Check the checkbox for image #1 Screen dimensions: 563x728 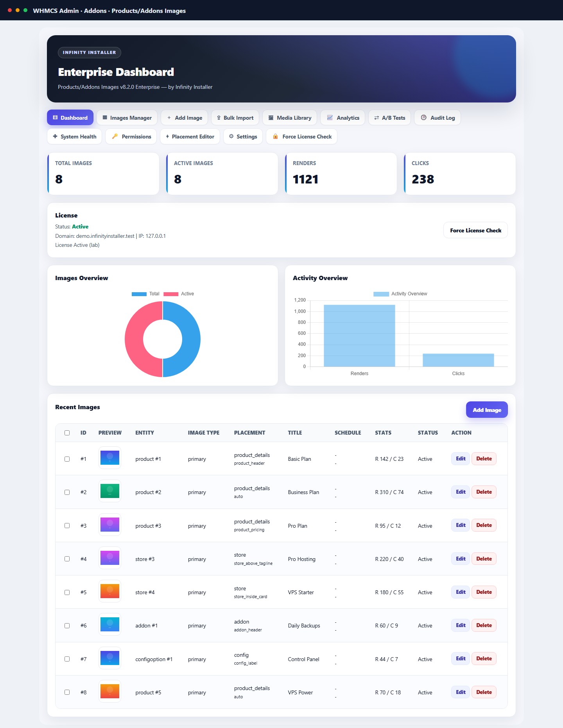click(x=67, y=459)
